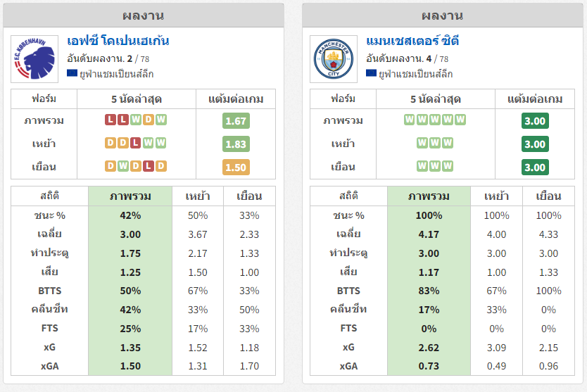The width and height of the screenshot is (587, 392).
Task: Click last W badge in Manchester City away form
Action: (x=448, y=166)
